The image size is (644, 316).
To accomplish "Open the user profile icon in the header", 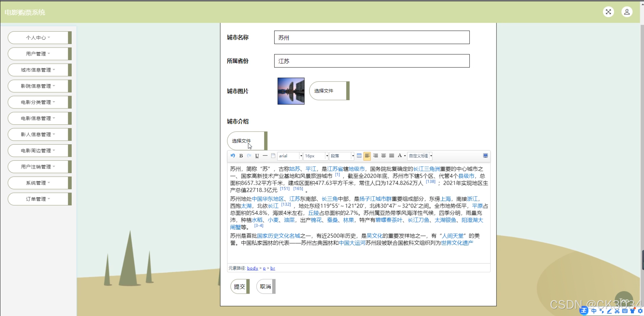I will pos(627,12).
